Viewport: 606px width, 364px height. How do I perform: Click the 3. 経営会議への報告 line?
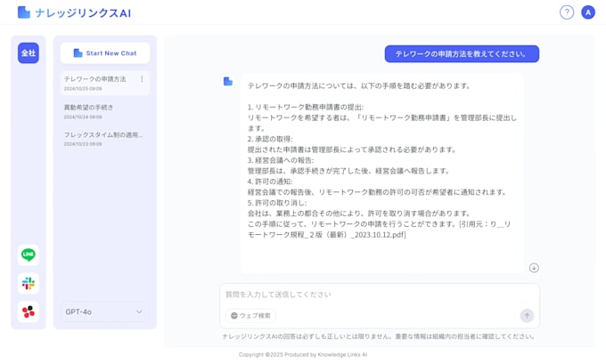click(281, 160)
